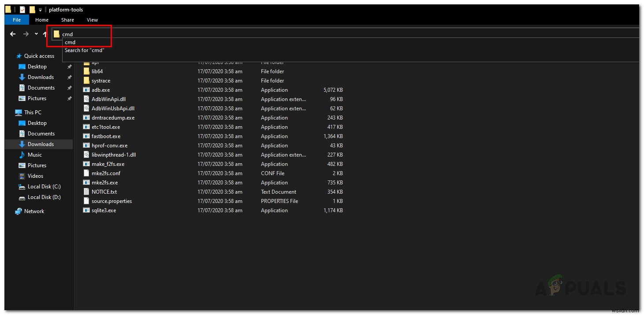
Task: Switch to the View ribbon tab
Action: (92, 20)
